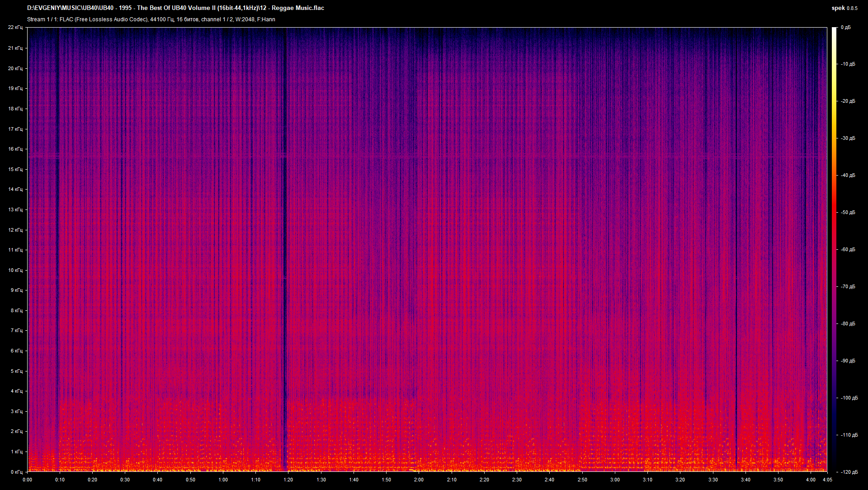Click the 8 кГц frequency axis label
The image size is (868, 490).
(x=16, y=310)
